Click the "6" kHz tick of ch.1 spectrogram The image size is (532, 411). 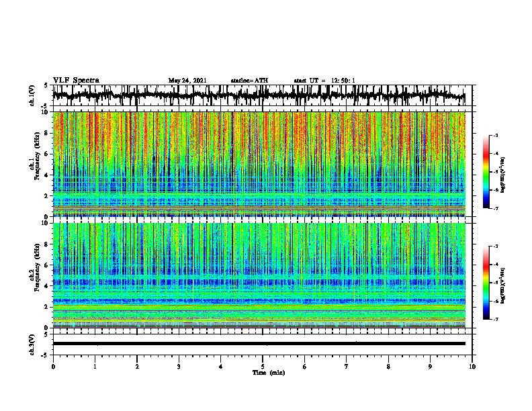(x=46, y=154)
